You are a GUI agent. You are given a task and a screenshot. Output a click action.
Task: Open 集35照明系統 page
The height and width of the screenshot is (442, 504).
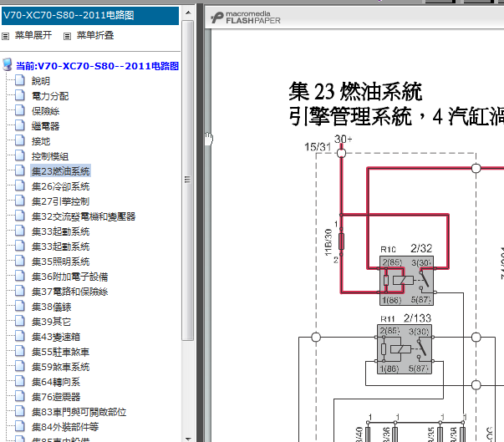[x=60, y=262]
